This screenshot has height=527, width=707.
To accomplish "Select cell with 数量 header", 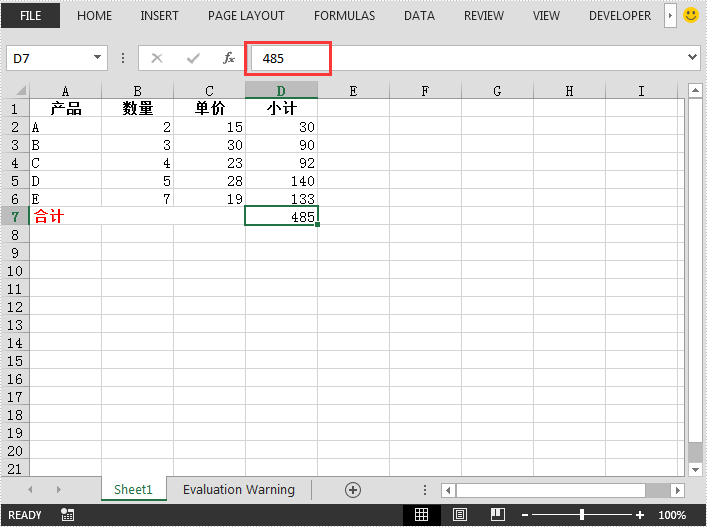I will [x=138, y=108].
